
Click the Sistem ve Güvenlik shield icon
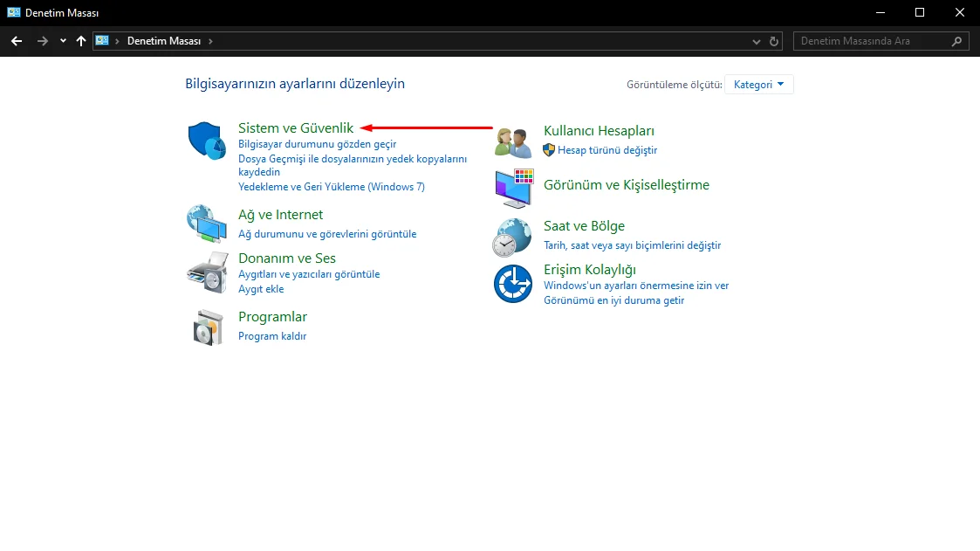click(x=207, y=141)
